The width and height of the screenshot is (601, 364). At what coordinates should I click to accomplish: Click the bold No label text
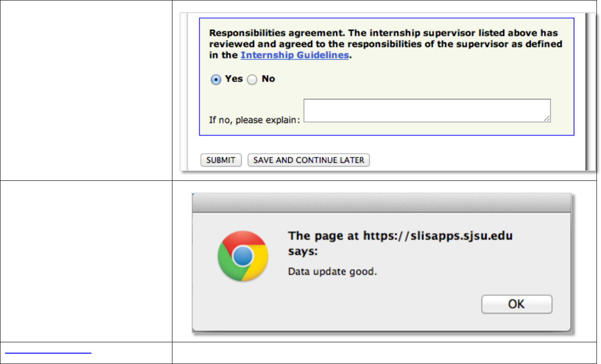268,79
